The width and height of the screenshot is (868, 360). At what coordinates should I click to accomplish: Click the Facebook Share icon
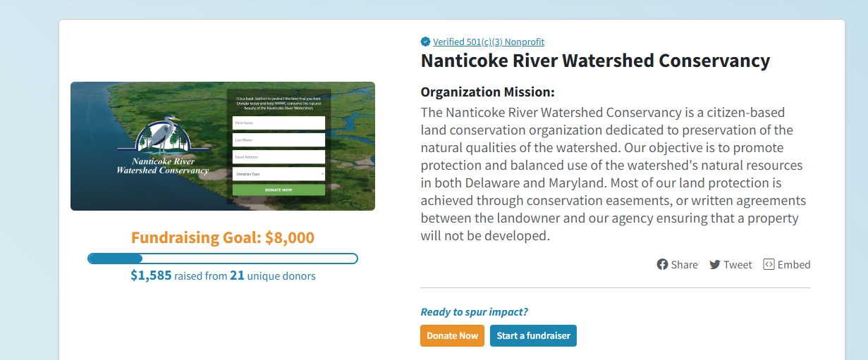pos(663,265)
